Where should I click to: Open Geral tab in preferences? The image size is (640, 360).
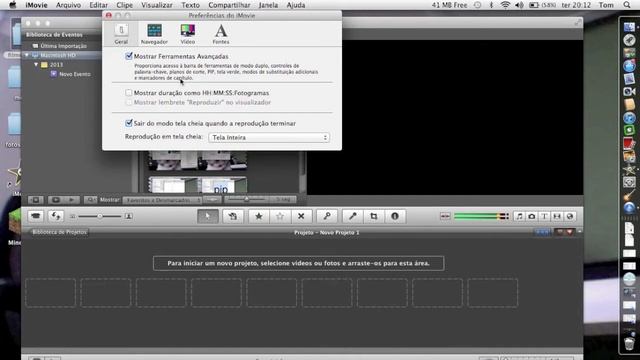tap(121, 33)
